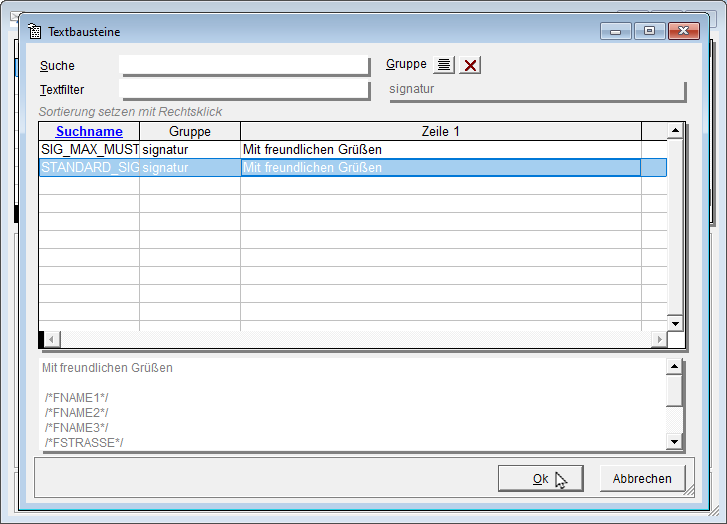Click the /*FNAME2*/ placeholder line in preview
The image size is (727, 524).
(77, 413)
